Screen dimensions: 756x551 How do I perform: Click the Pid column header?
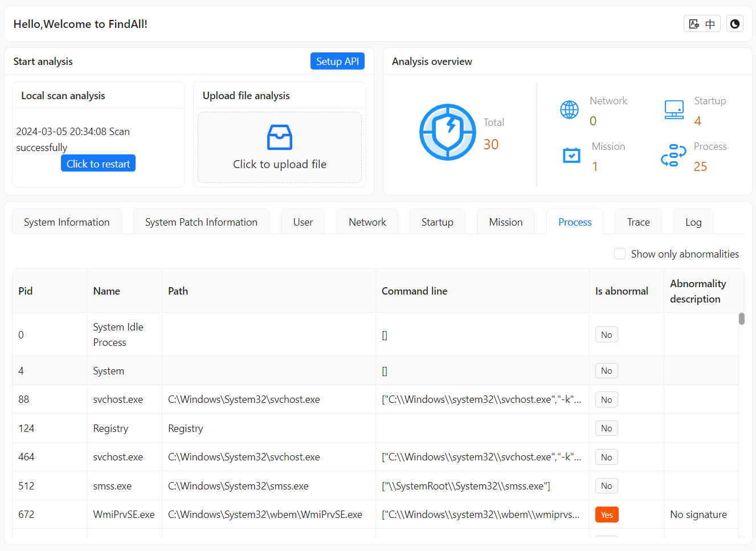point(26,291)
